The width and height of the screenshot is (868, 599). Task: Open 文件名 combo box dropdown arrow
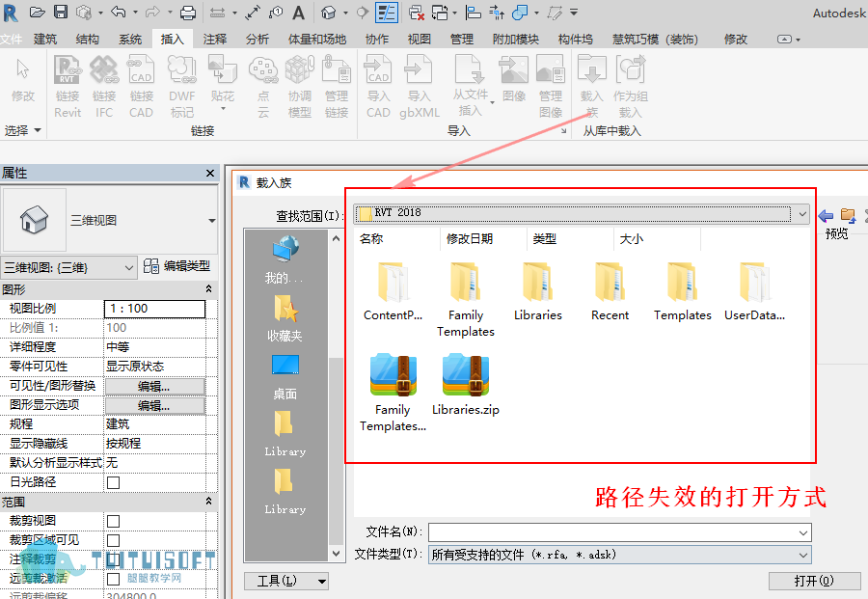pos(803,532)
